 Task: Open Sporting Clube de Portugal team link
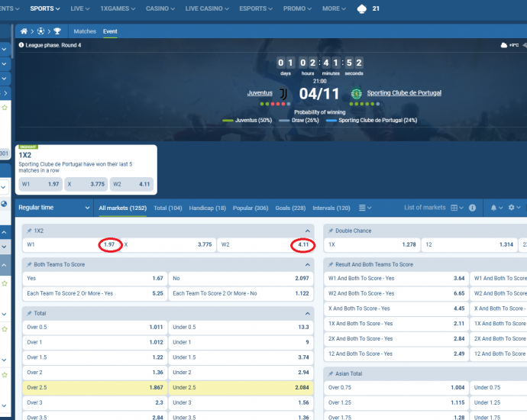[404, 93]
